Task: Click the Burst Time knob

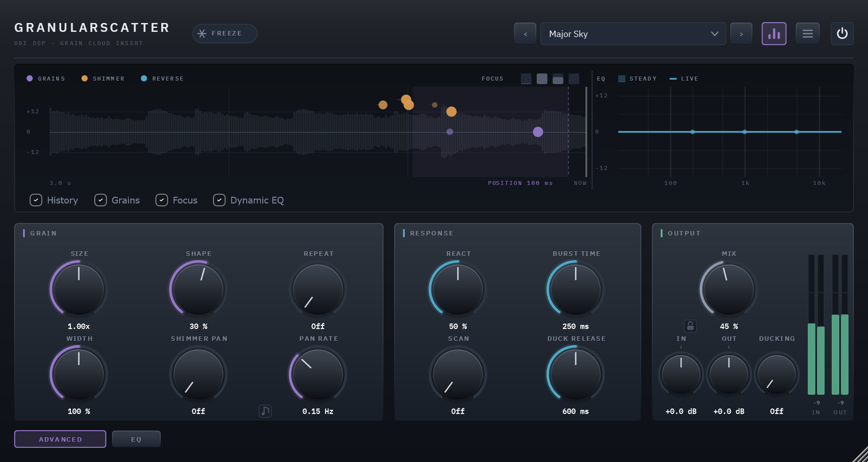Action: click(x=576, y=289)
